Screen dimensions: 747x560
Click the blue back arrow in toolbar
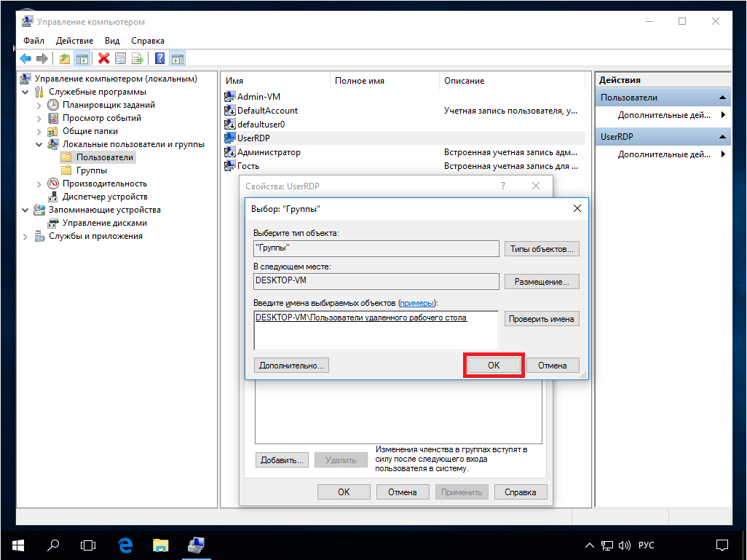coord(25,59)
